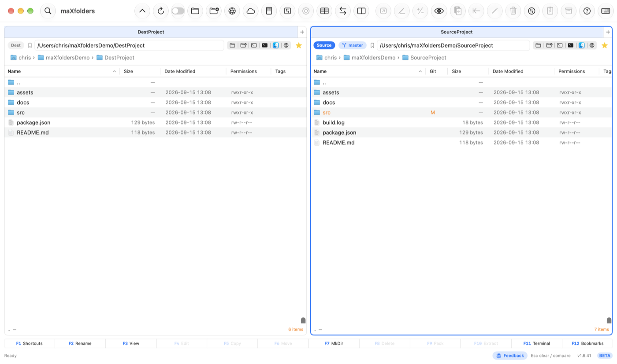Open the F11 Terminal button
Image resolution: width=617 pixels, height=364 pixels.
537,343
